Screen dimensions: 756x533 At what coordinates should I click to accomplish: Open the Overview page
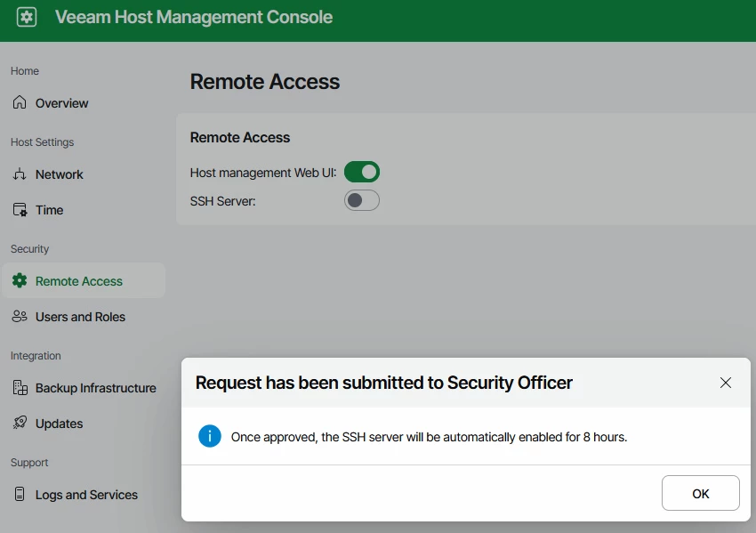(x=61, y=103)
